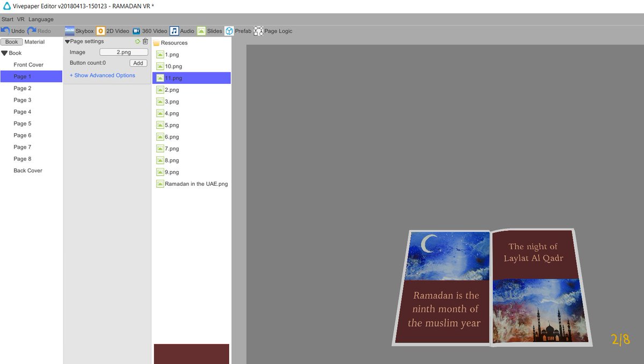This screenshot has width=644, height=364.
Task: Open the Skybox tool
Action: (x=79, y=31)
